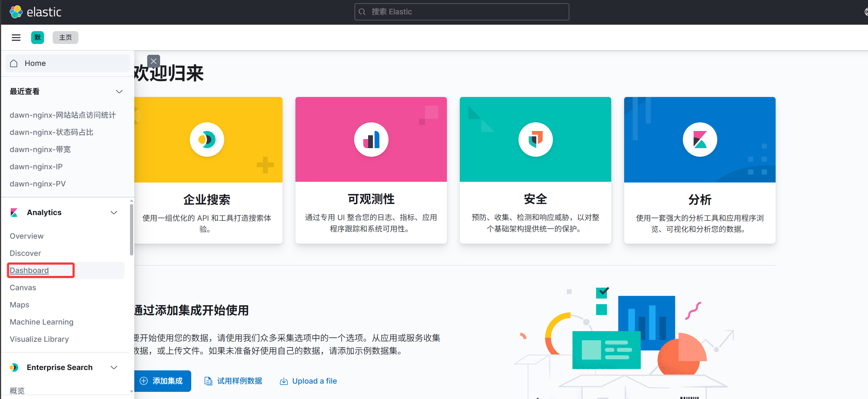Open recent item dawn-nginx-状态码占比
The width and height of the screenshot is (868, 399).
pyautogui.click(x=52, y=132)
